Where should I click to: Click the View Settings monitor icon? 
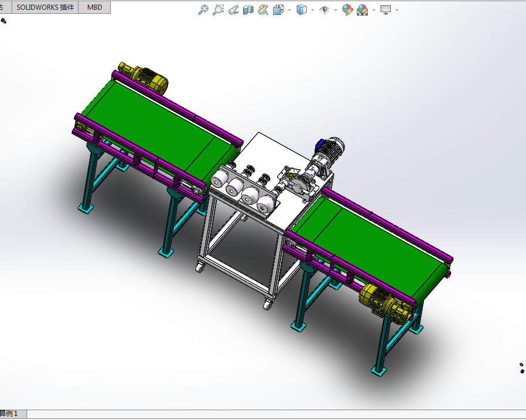(x=386, y=10)
